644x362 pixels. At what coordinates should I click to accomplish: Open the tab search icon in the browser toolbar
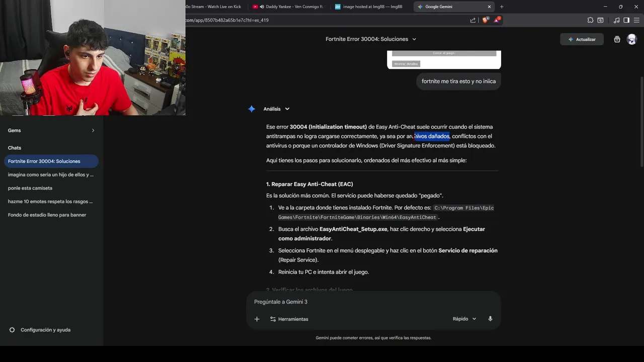600,20
